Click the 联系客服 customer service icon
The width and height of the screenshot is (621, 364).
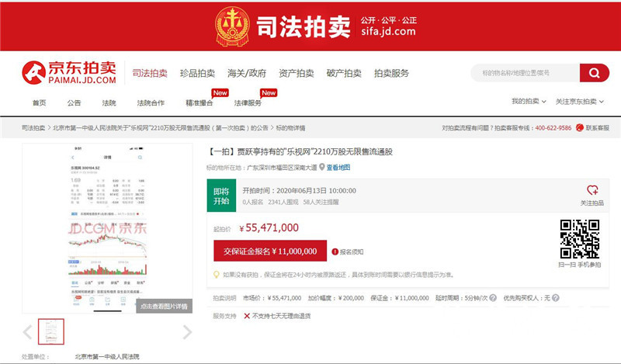click(580, 127)
